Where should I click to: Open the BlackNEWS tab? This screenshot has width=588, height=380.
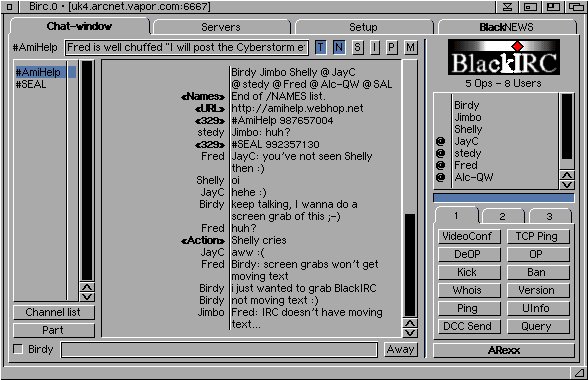pyautogui.click(x=506, y=27)
